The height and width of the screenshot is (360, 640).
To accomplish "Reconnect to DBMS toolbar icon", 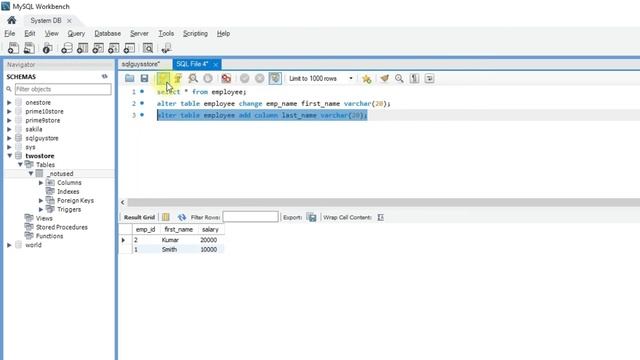I will click(166, 48).
